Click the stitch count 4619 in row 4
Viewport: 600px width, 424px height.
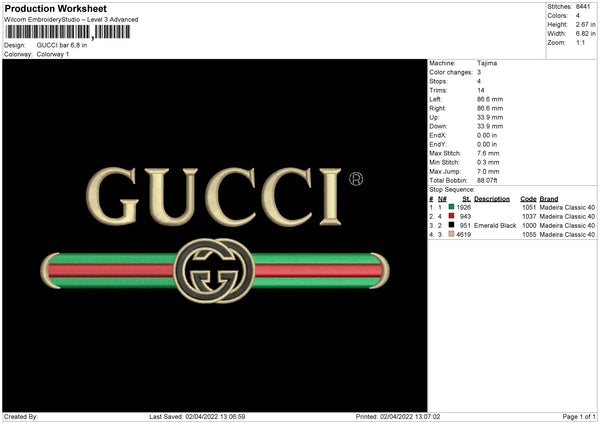[x=464, y=234]
